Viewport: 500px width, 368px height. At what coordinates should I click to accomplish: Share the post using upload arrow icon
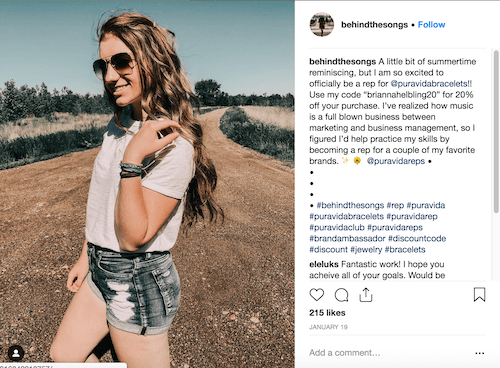[x=366, y=295]
